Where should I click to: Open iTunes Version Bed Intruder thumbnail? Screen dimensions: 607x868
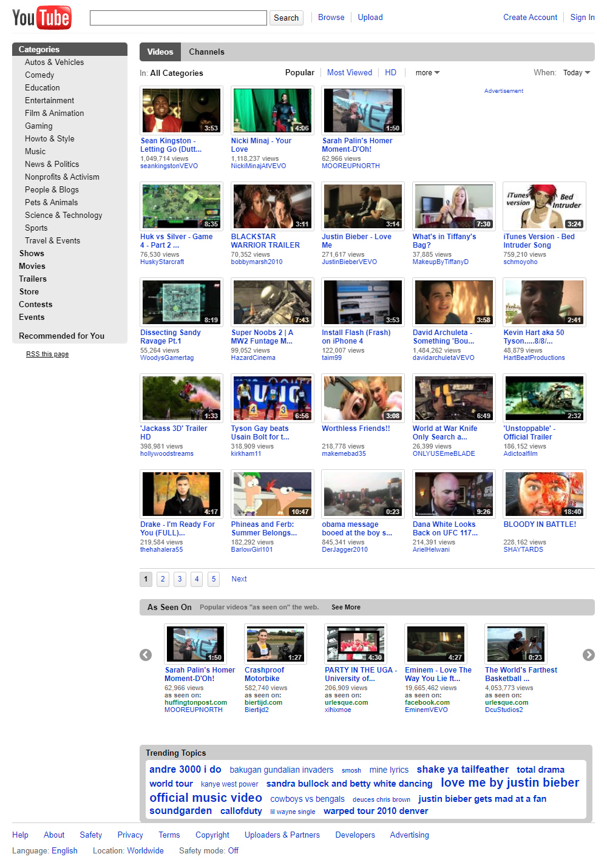[544, 206]
